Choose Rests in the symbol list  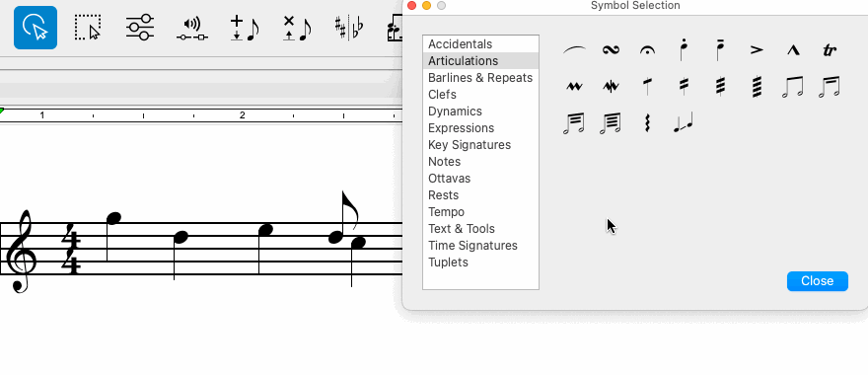pos(480,195)
